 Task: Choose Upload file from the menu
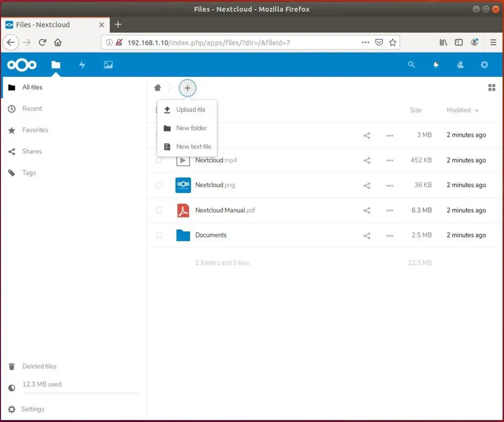point(187,110)
